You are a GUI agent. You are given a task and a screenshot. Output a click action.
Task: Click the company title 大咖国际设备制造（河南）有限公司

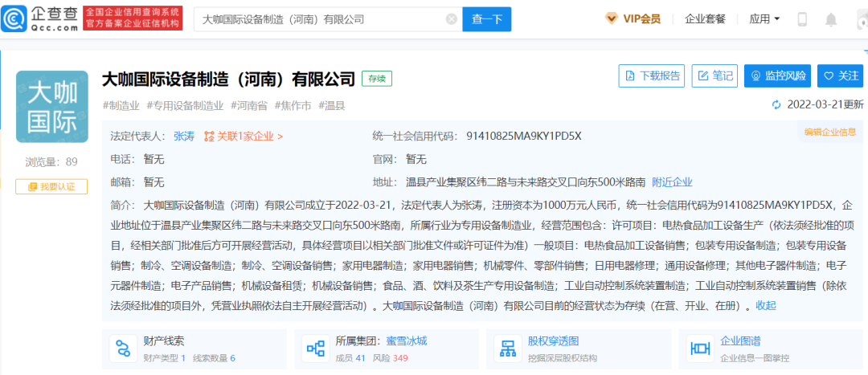[x=228, y=79]
